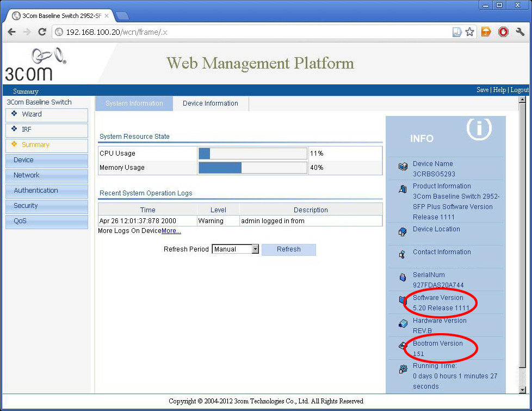The height and width of the screenshot is (411, 532).
Task: Click the page translate icon in address bar
Action: [x=457, y=32]
